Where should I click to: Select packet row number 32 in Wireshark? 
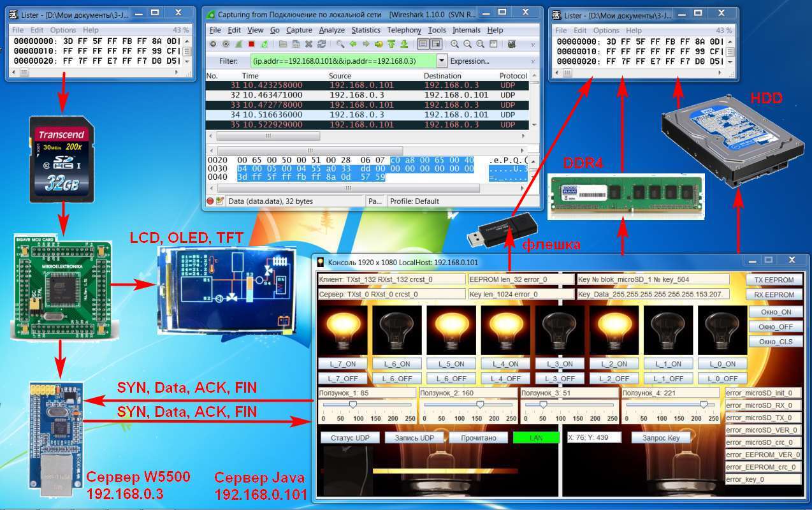pyautogui.click(x=367, y=95)
